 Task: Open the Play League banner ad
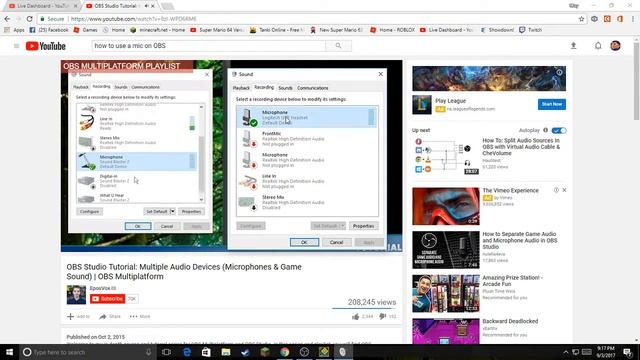(489, 78)
